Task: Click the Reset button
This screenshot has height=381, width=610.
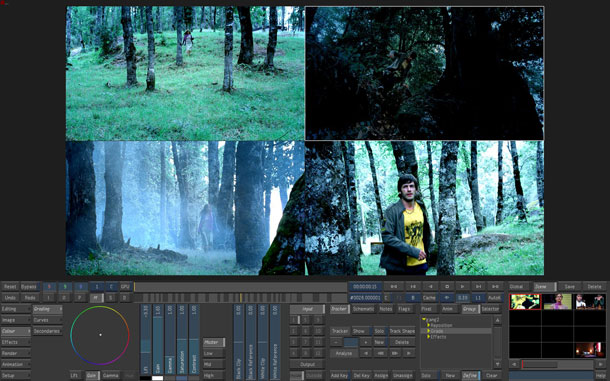Action: (x=10, y=287)
